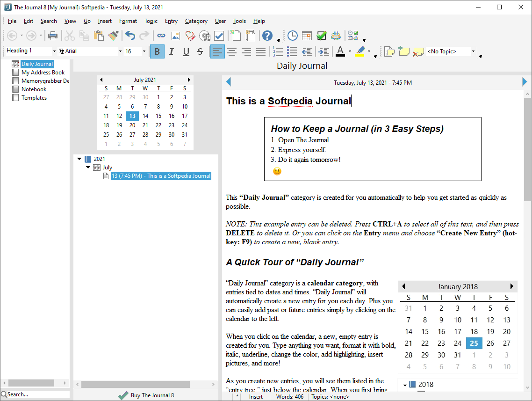Go to next entry with right blue arrow
This screenshot has height=401, width=532.
point(525,82)
